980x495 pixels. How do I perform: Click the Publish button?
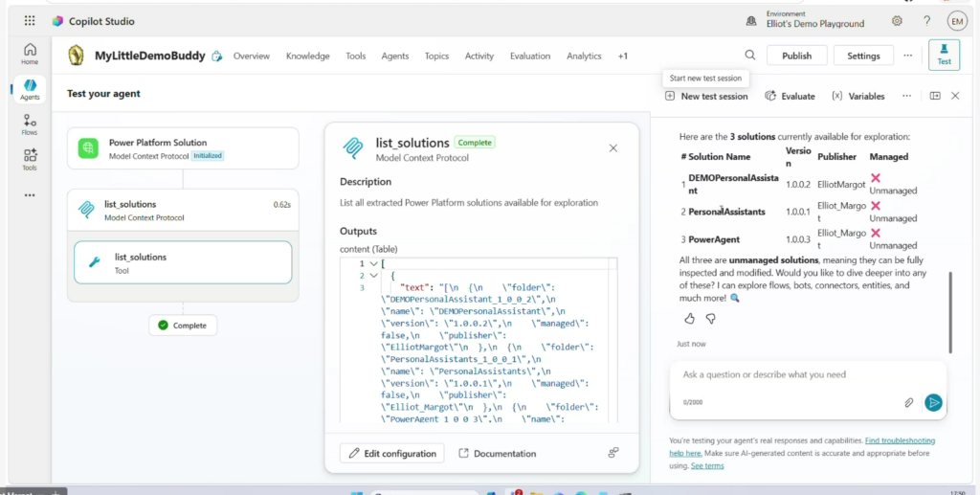796,56
